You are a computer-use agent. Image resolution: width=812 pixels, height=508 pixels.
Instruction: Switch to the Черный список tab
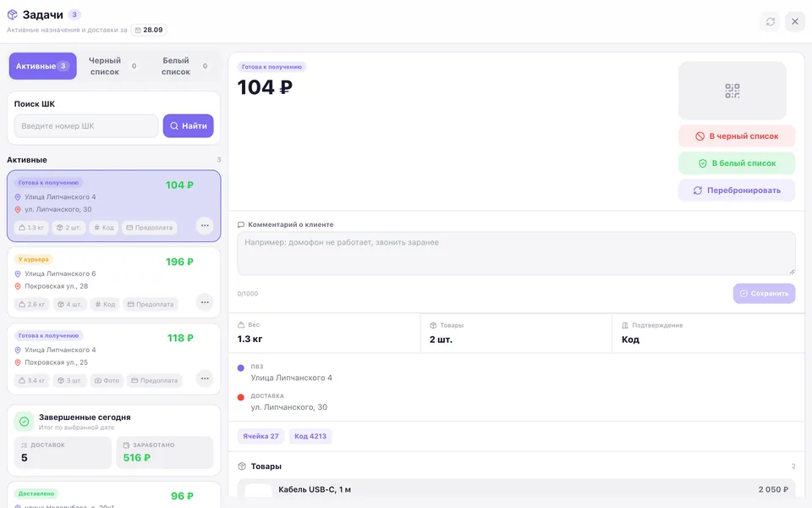pos(112,66)
